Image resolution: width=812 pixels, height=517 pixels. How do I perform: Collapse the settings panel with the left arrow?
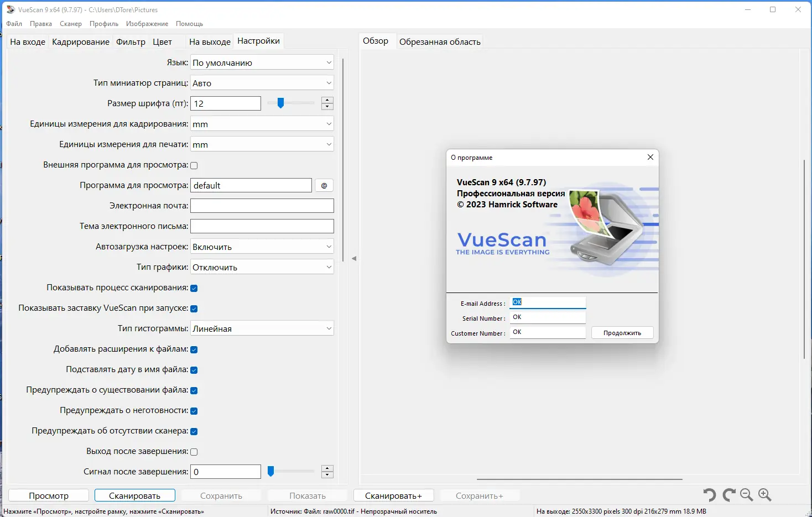tap(355, 258)
